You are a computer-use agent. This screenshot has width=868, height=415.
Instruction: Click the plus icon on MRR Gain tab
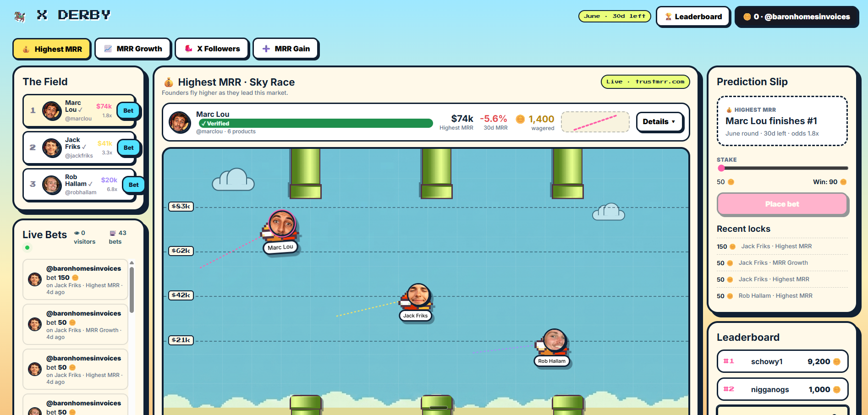[x=266, y=49]
